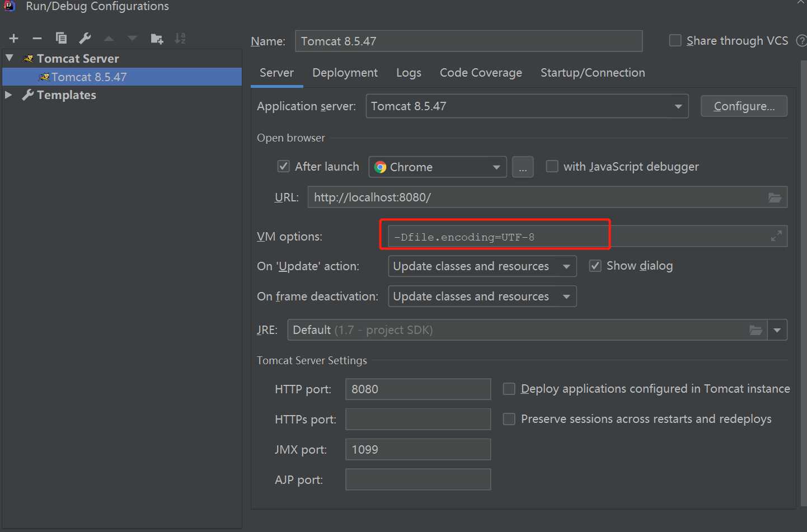Switch to the Startup/Connection tab
Screen dimensions: 807x532
593,73
